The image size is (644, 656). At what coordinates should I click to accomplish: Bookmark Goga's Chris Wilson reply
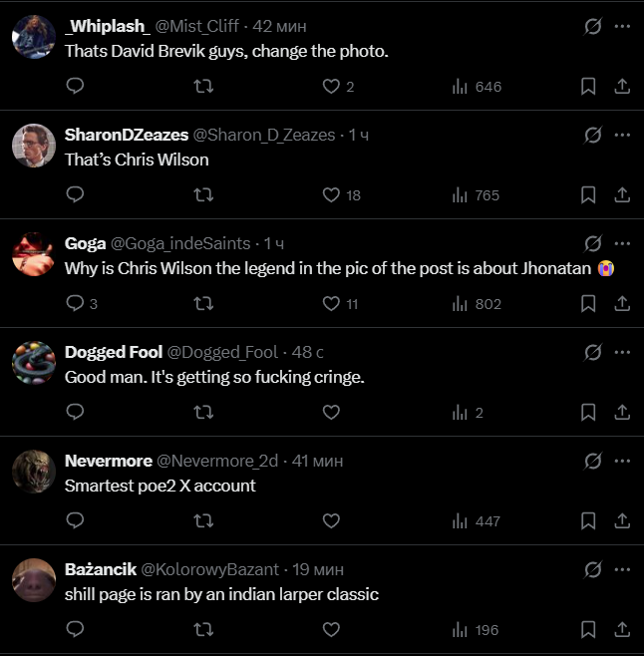click(x=588, y=304)
